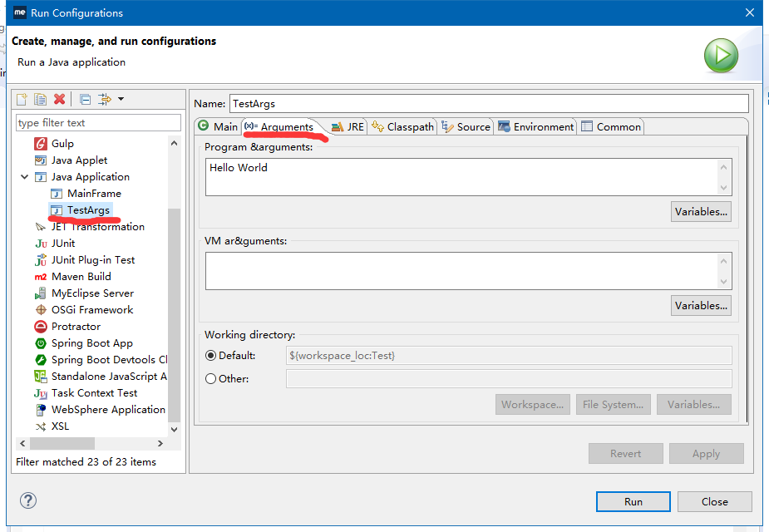Click the Name field containing TestArgs
This screenshot has height=532, width=769.
tap(489, 103)
